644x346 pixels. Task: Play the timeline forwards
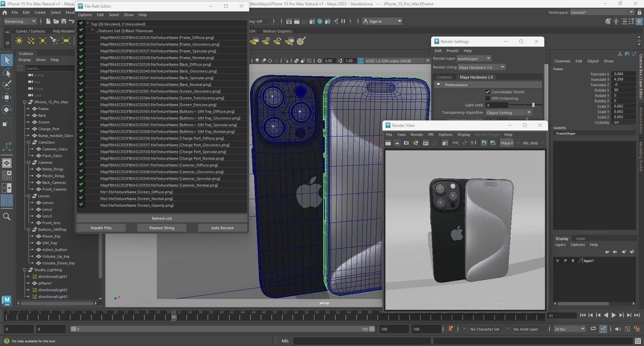coord(614,315)
